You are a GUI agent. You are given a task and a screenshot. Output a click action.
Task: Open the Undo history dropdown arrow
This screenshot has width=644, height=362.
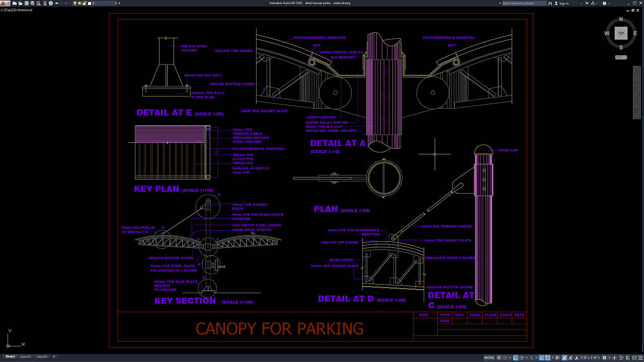[x=61, y=3]
